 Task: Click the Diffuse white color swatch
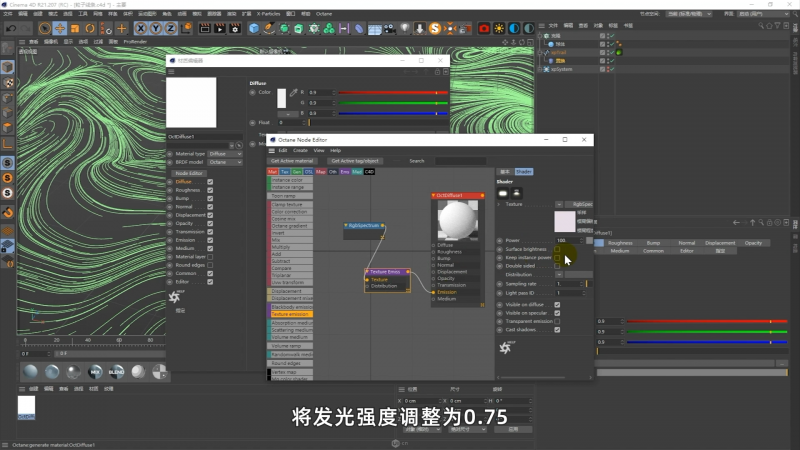282,98
